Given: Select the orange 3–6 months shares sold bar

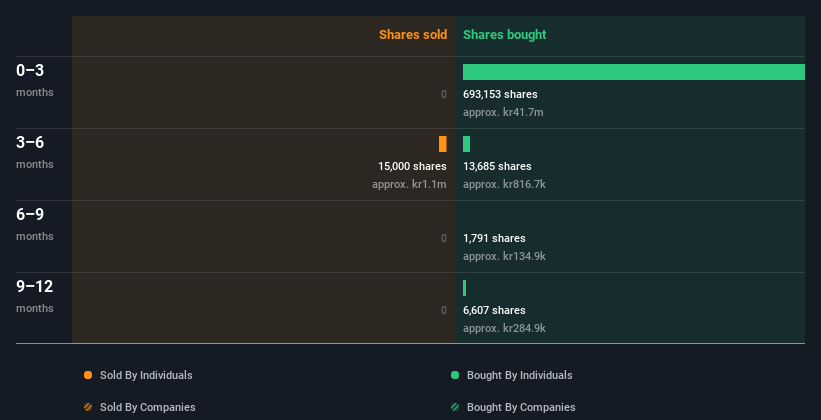Looking at the screenshot, I should (x=443, y=144).
